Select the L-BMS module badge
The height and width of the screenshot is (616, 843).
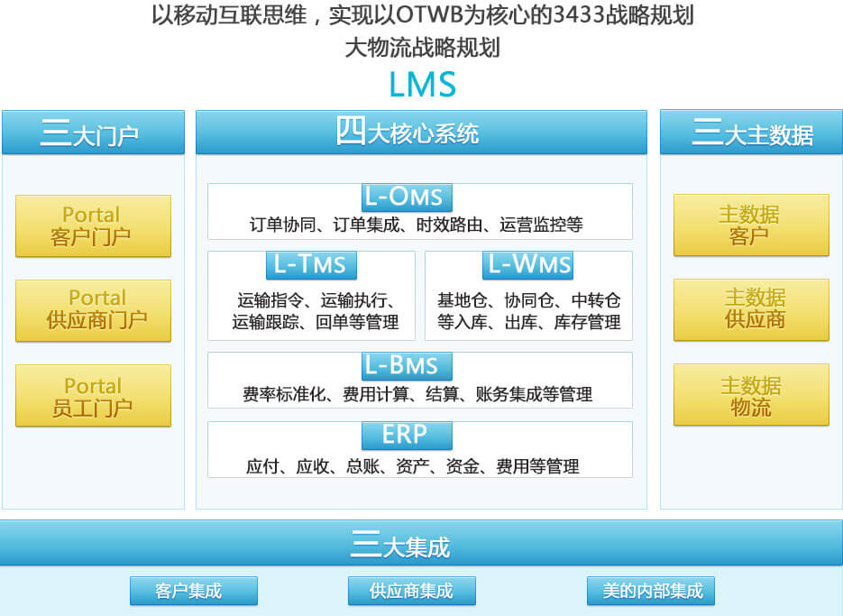click(406, 365)
